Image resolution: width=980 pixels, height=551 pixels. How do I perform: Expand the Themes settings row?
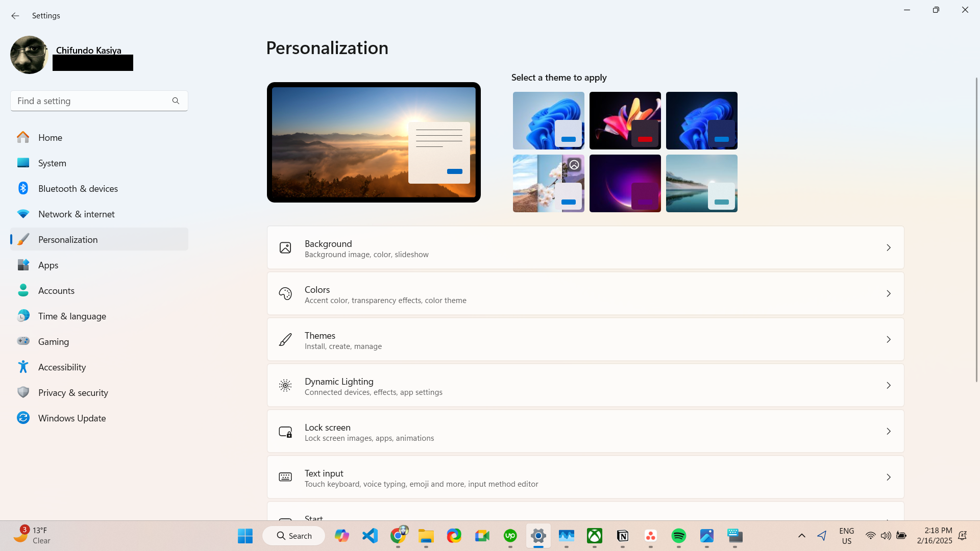(889, 339)
